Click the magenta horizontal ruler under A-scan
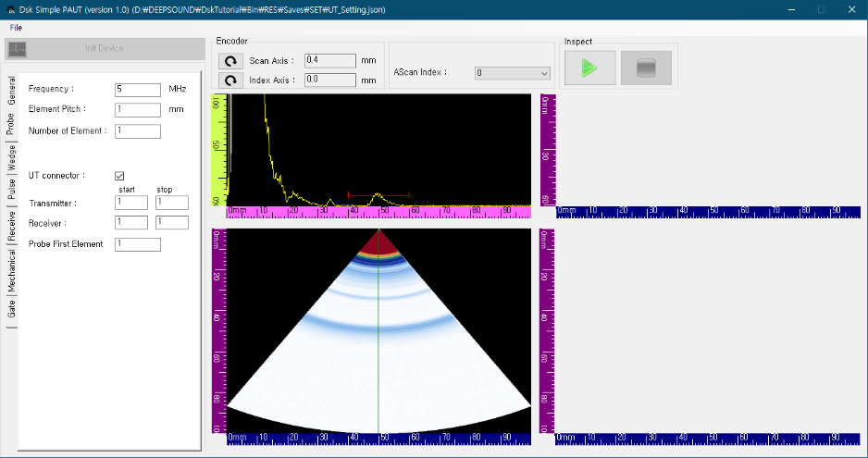The height and width of the screenshot is (458, 868). 378,212
